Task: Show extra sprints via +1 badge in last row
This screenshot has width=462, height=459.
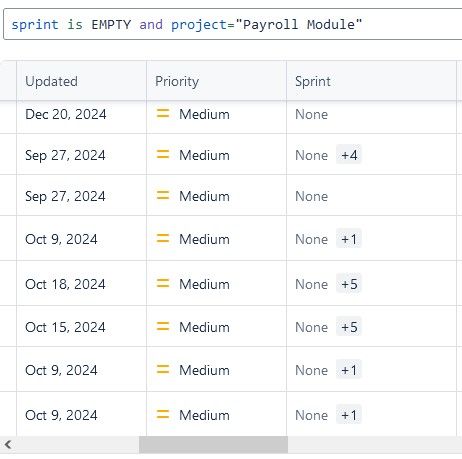Action: (349, 415)
